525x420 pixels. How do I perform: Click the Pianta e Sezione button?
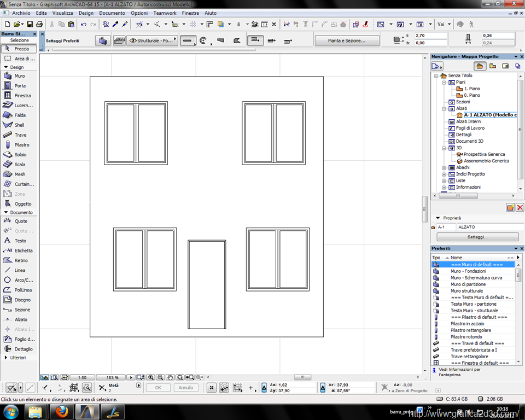(x=347, y=40)
